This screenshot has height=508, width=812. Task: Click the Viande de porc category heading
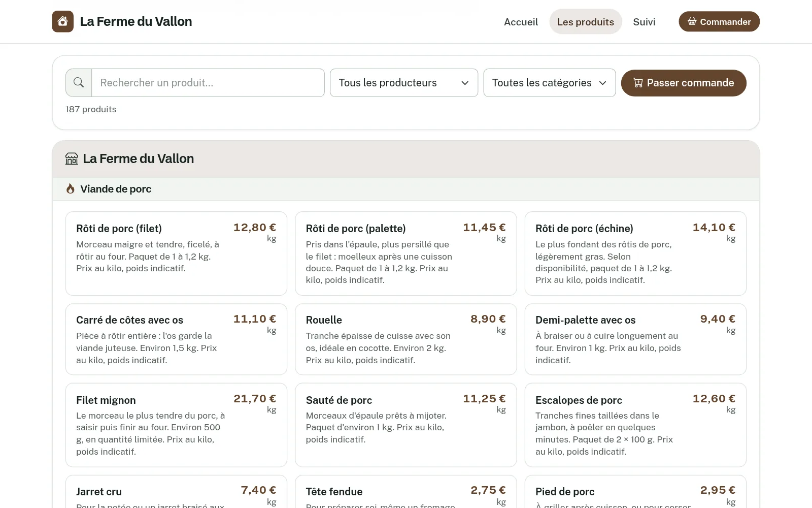coord(116,189)
